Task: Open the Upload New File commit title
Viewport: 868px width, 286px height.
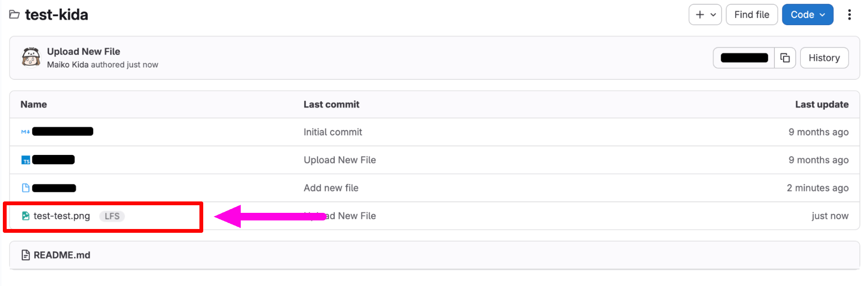Action: [x=84, y=51]
